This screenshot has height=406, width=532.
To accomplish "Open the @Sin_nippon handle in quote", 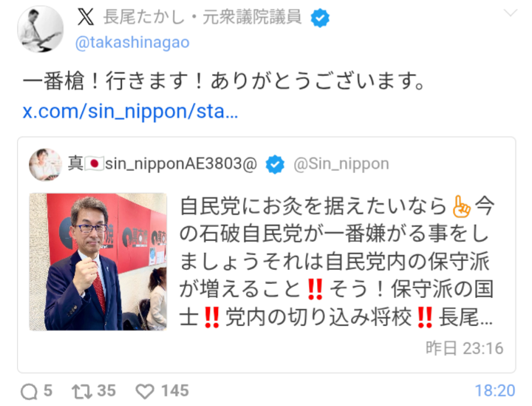I will coord(341,164).
